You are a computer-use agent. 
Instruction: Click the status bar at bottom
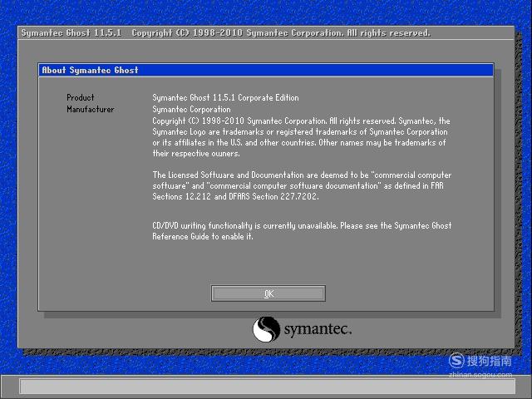coord(268,386)
